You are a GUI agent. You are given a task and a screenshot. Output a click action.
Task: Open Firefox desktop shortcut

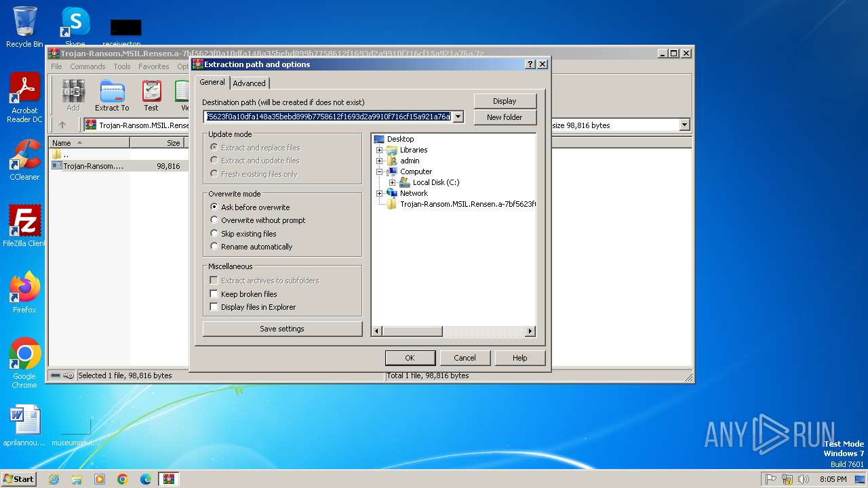[x=24, y=292]
